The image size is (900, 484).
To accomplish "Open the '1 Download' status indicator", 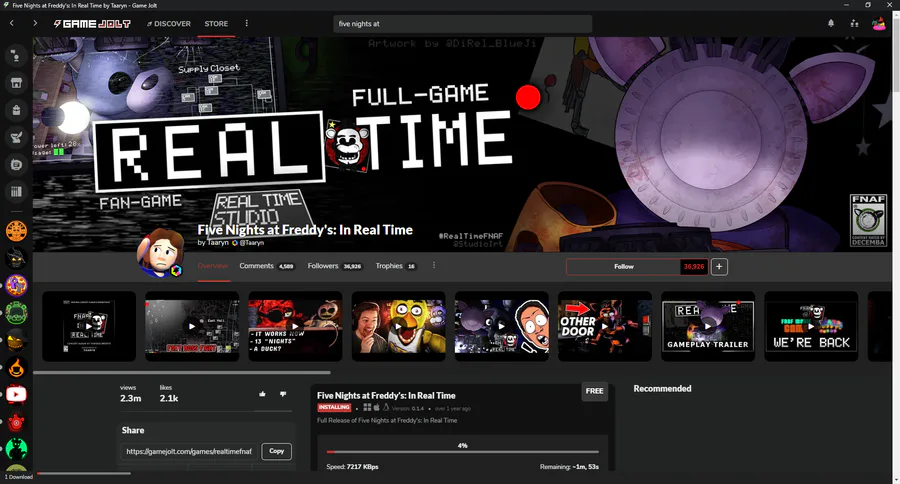I will tap(19, 477).
